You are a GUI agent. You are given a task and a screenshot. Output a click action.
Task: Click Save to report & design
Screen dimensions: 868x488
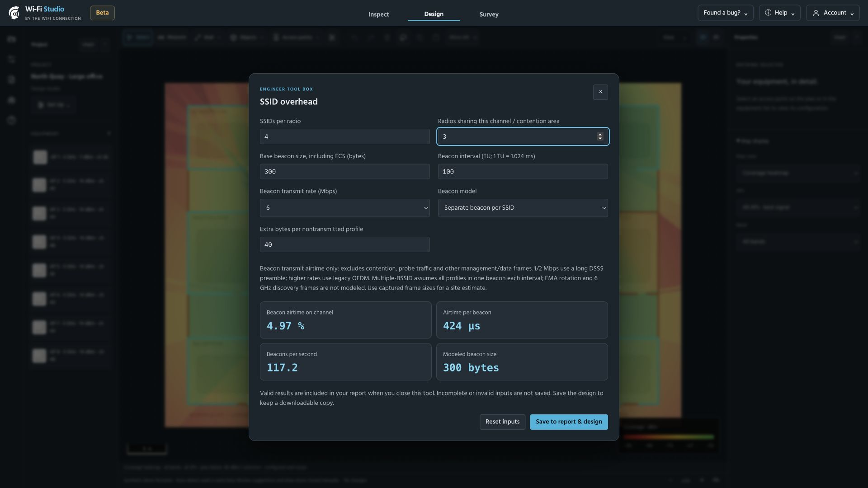[569, 422]
